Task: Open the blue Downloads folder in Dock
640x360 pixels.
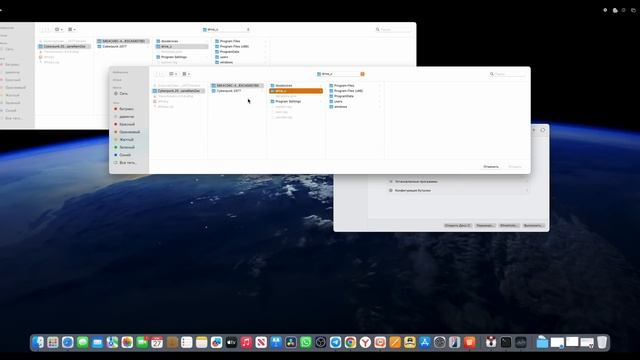Action: pyautogui.click(x=542, y=342)
